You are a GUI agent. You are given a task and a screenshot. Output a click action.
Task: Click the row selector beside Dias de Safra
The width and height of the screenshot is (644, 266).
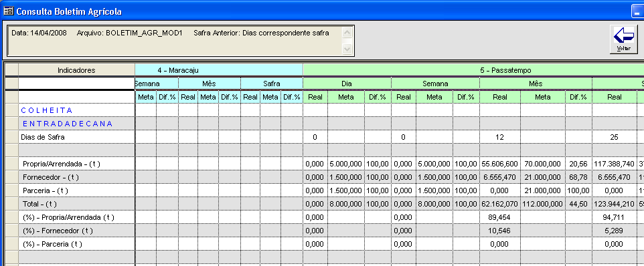[11, 137]
